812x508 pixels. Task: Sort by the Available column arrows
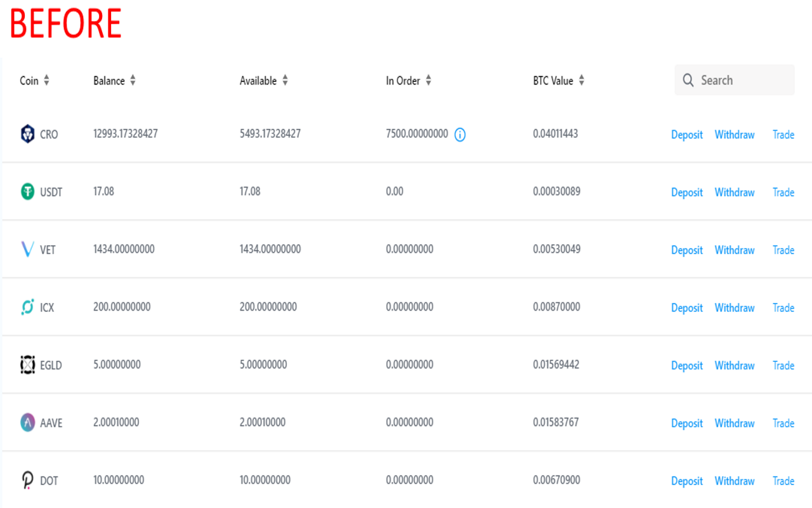pos(285,81)
